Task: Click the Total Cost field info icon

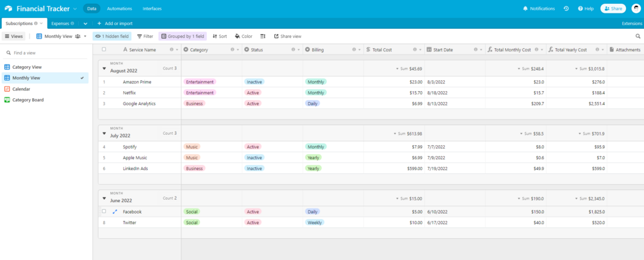Action: (415, 50)
